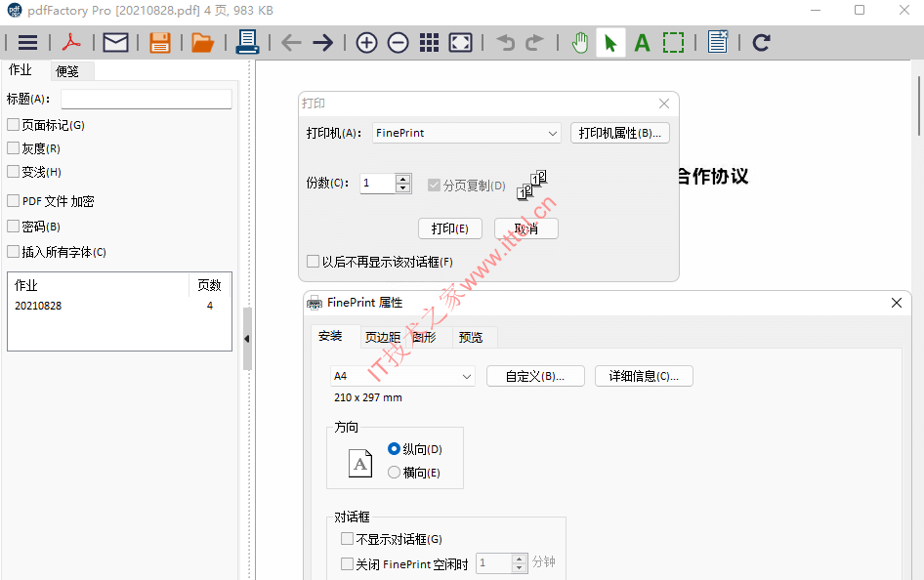Click the redo arrow icon
The width and height of the screenshot is (924, 580).
(x=534, y=42)
